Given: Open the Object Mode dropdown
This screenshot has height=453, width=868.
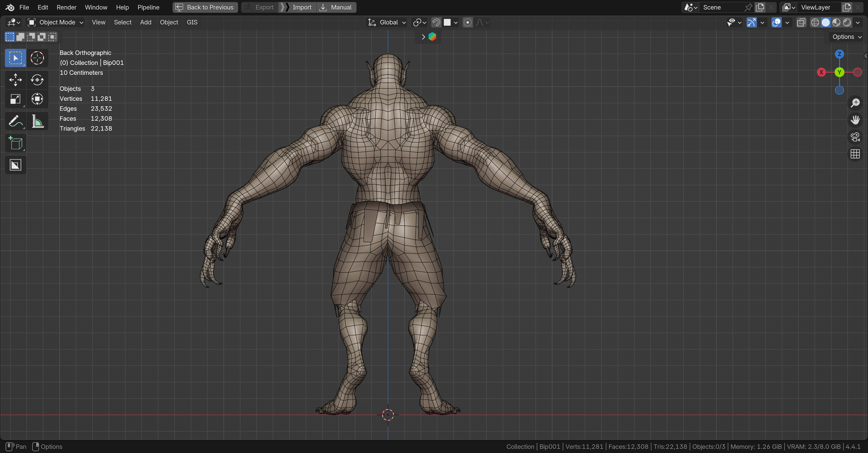Looking at the screenshot, I should pyautogui.click(x=56, y=23).
